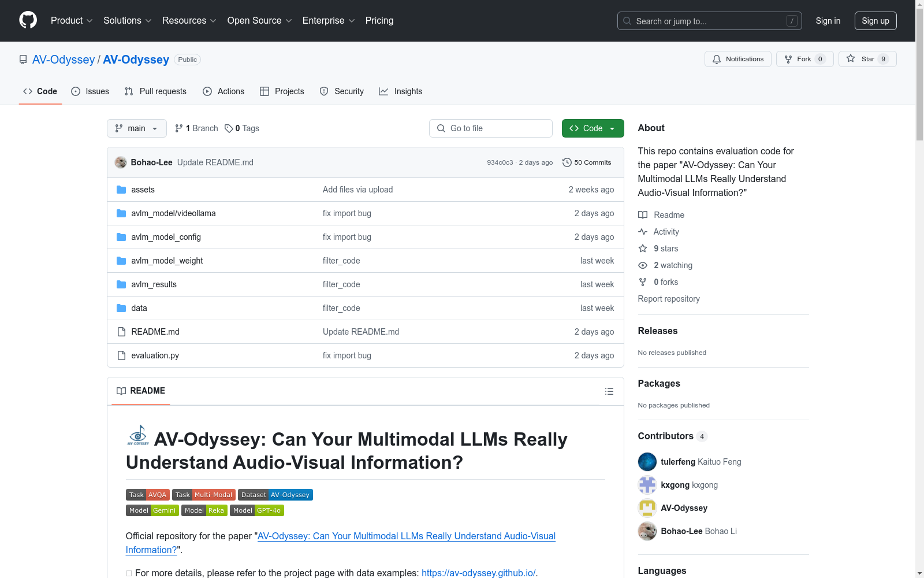Click the README.md file icon

121,332
